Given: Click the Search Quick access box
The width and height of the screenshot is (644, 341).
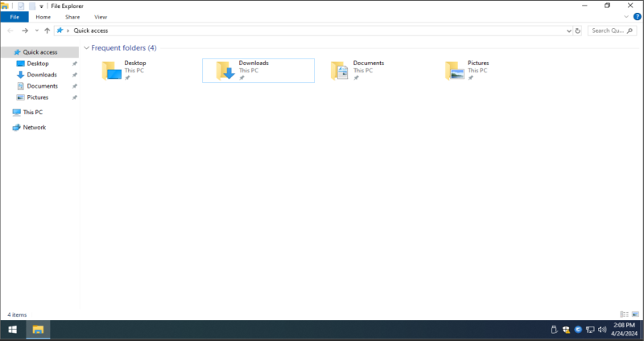Looking at the screenshot, I should [x=612, y=31].
